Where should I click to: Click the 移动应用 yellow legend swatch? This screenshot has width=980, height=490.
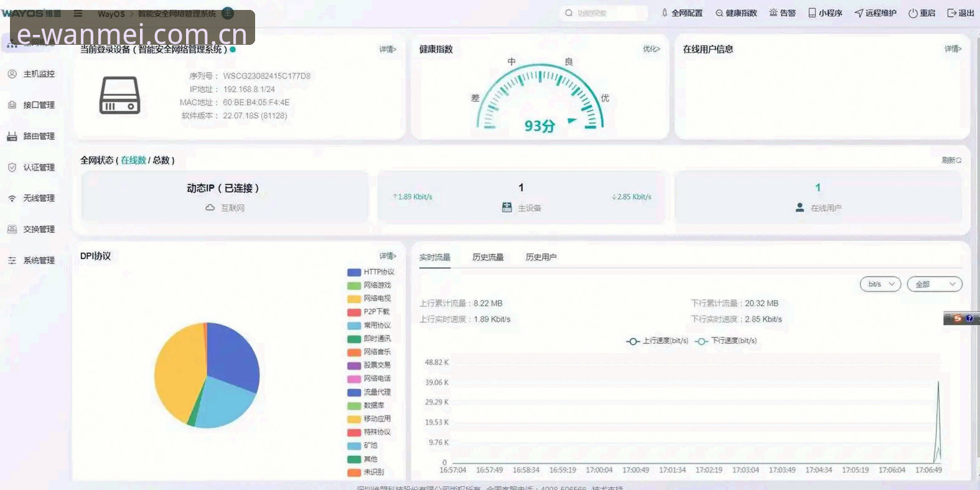[354, 420]
